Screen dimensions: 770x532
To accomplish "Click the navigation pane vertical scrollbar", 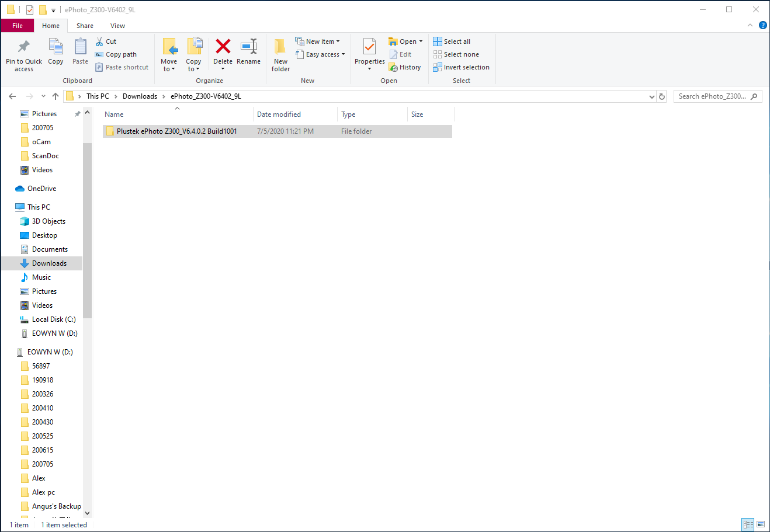I will tap(88, 234).
